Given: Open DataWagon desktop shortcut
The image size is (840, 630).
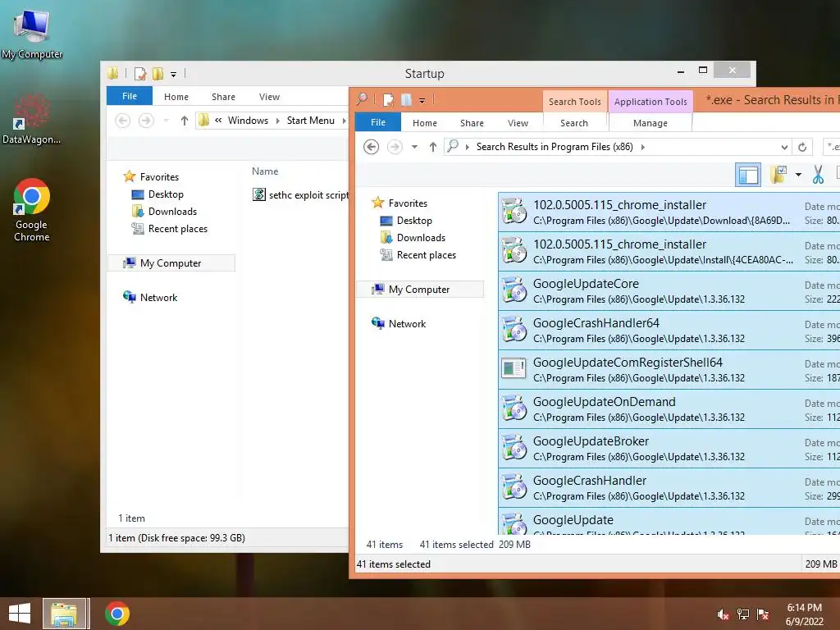Looking at the screenshot, I should (x=31, y=119).
